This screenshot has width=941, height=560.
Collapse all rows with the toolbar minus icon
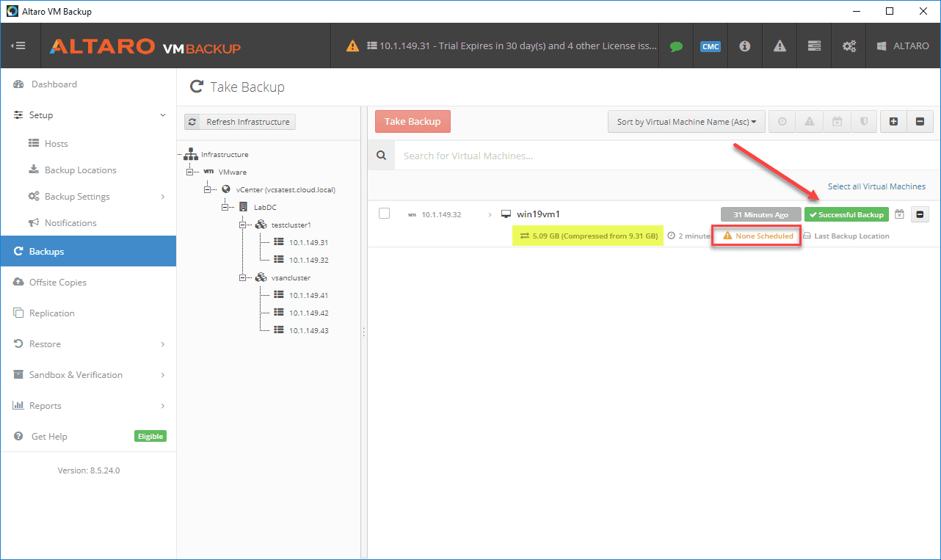920,122
